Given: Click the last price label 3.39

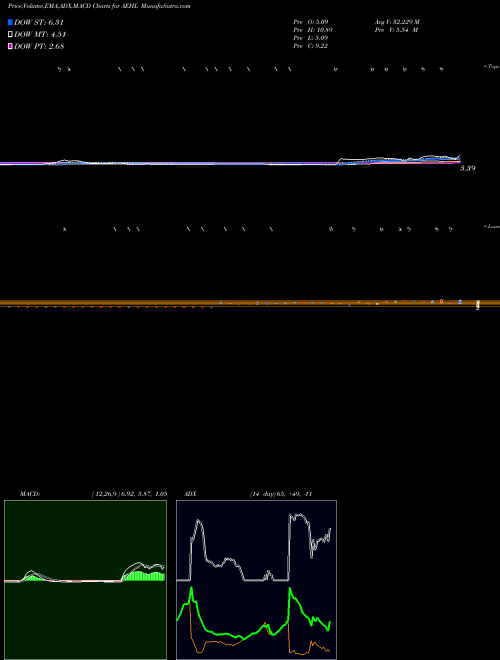Looking at the screenshot, I should pyautogui.click(x=468, y=168).
